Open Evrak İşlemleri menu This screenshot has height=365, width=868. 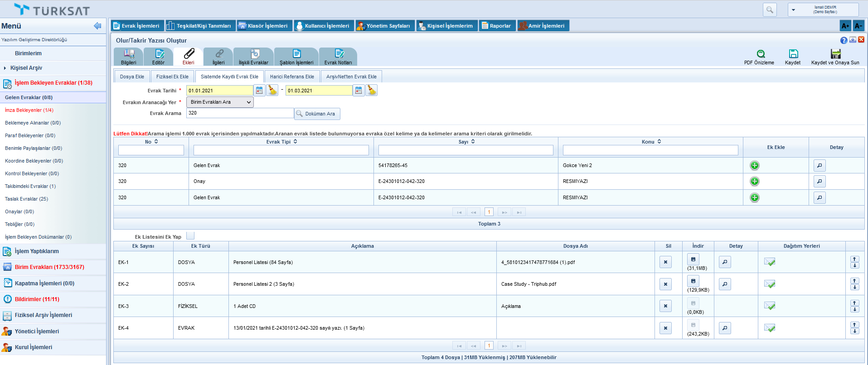tap(136, 26)
